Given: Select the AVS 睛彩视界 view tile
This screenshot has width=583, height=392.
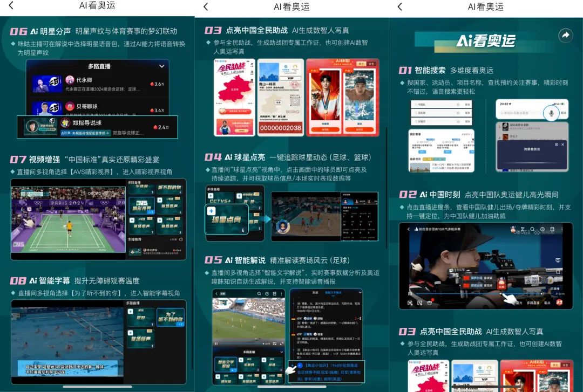Looking at the screenshot, I should tap(141, 205).
